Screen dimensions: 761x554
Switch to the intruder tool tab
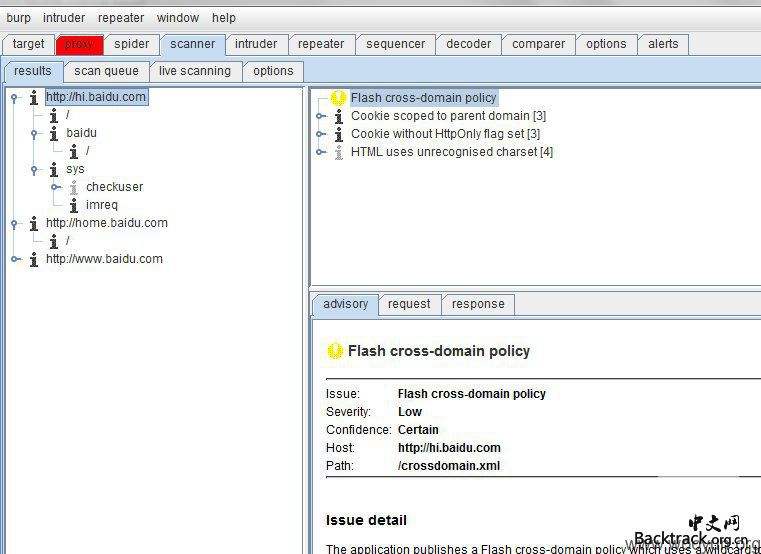[256, 44]
